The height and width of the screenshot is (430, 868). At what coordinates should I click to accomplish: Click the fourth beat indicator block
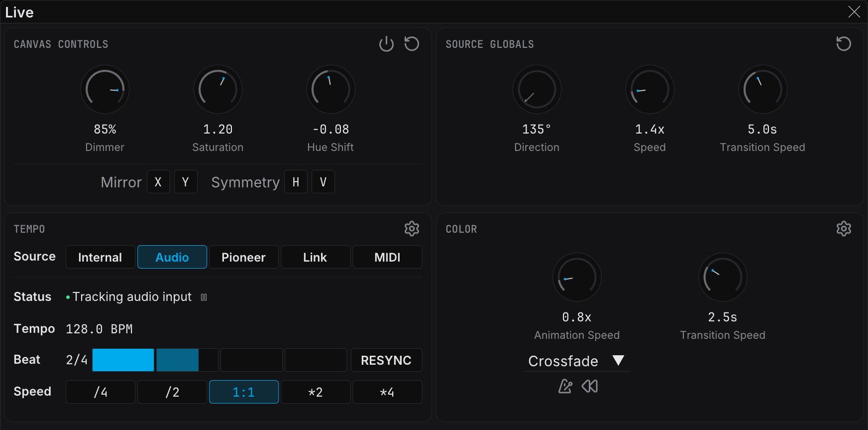pos(316,360)
